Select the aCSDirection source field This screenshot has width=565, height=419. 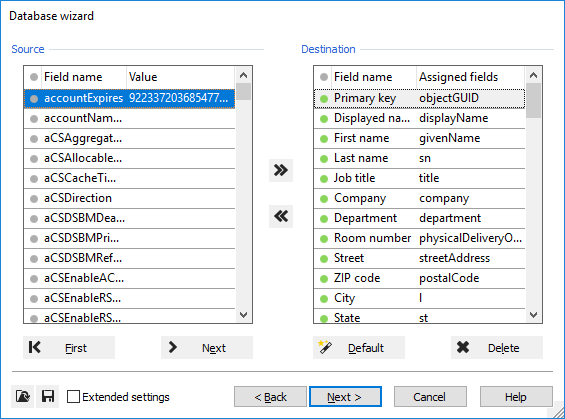click(129, 198)
